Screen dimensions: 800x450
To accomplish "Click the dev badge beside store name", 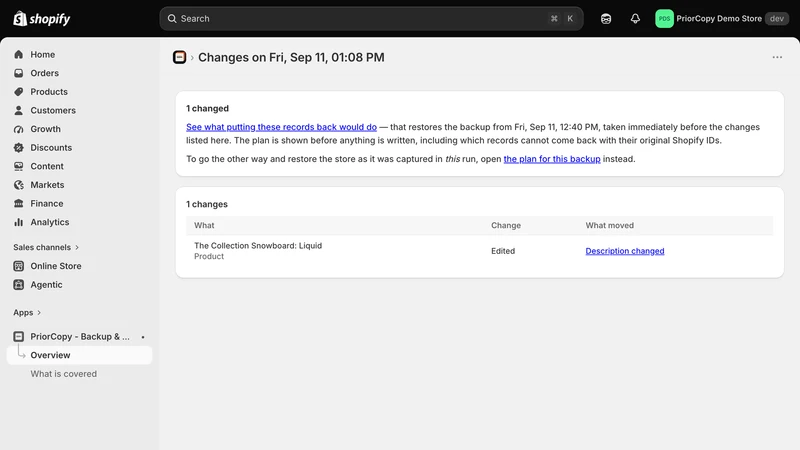I will (x=777, y=19).
